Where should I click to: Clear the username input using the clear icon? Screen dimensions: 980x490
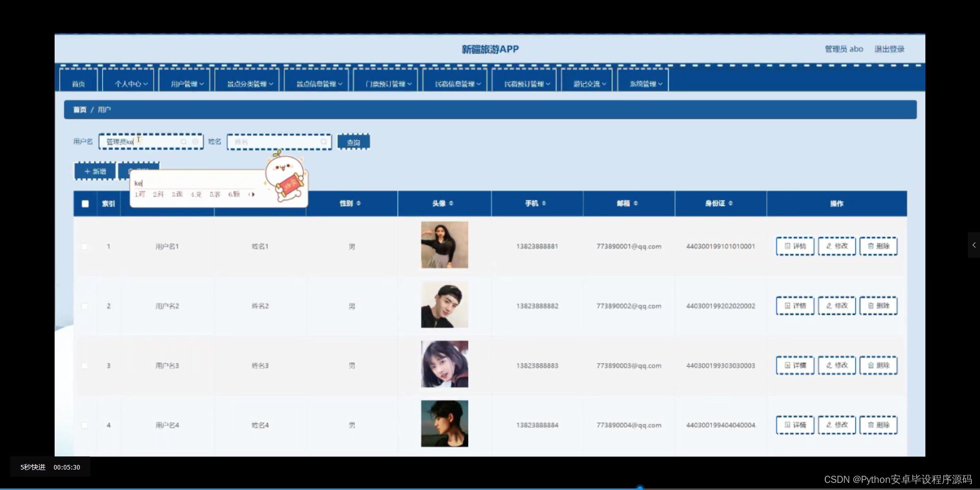click(195, 141)
